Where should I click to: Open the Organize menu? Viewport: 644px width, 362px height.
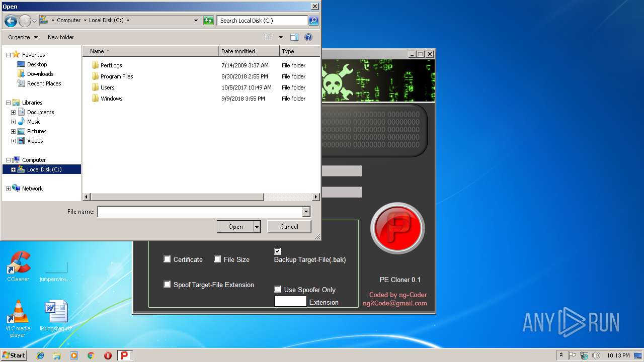click(x=23, y=37)
